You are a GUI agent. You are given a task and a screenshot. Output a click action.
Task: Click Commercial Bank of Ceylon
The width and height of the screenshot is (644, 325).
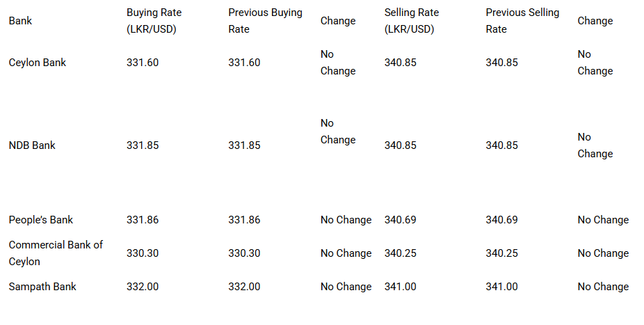coord(56,253)
